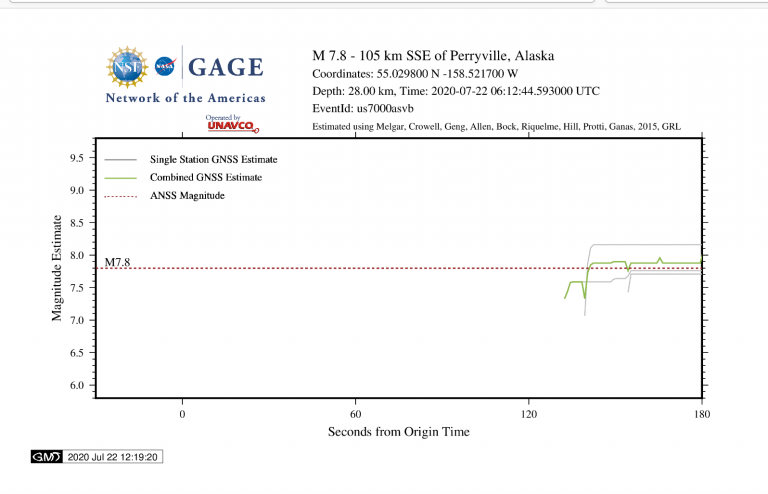Click the Combined GNSS Estimate legend label
This screenshot has width=768, height=494.
(206, 177)
